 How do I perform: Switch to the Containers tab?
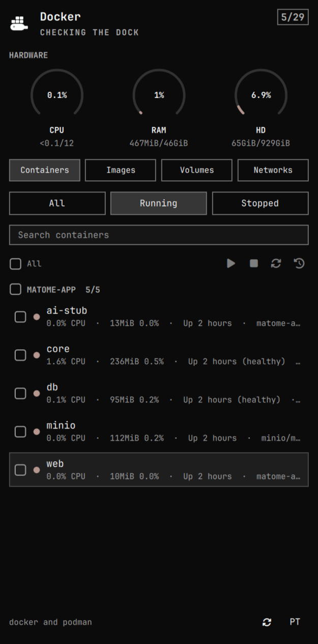(x=45, y=170)
